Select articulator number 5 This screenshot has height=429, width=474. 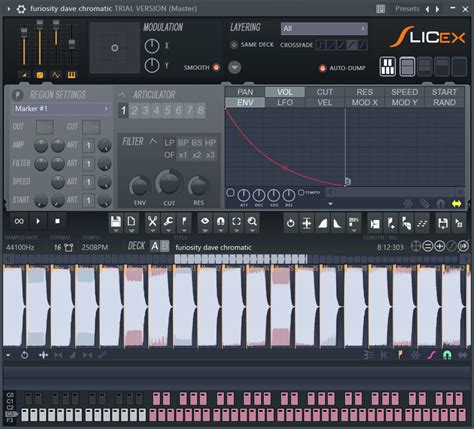pos(167,110)
